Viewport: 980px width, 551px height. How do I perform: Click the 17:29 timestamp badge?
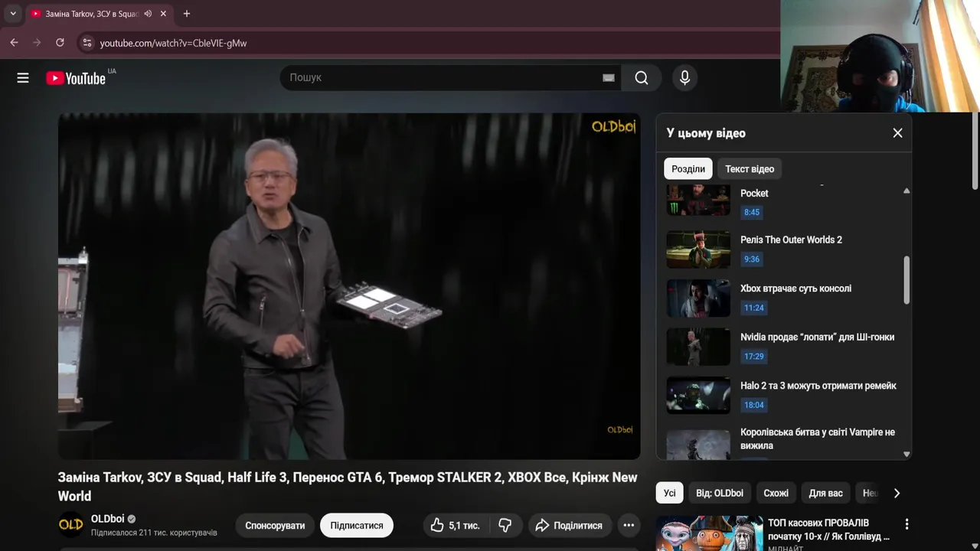click(x=754, y=356)
